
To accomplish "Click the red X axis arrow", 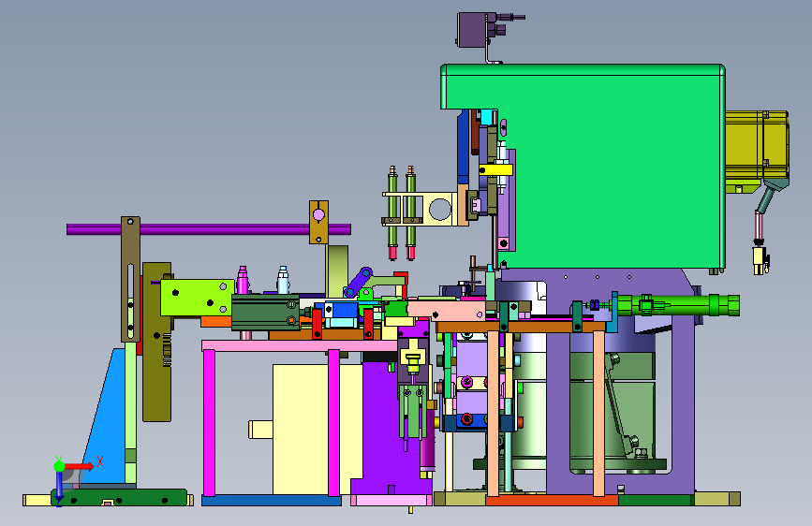I will pyautogui.click(x=79, y=466).
